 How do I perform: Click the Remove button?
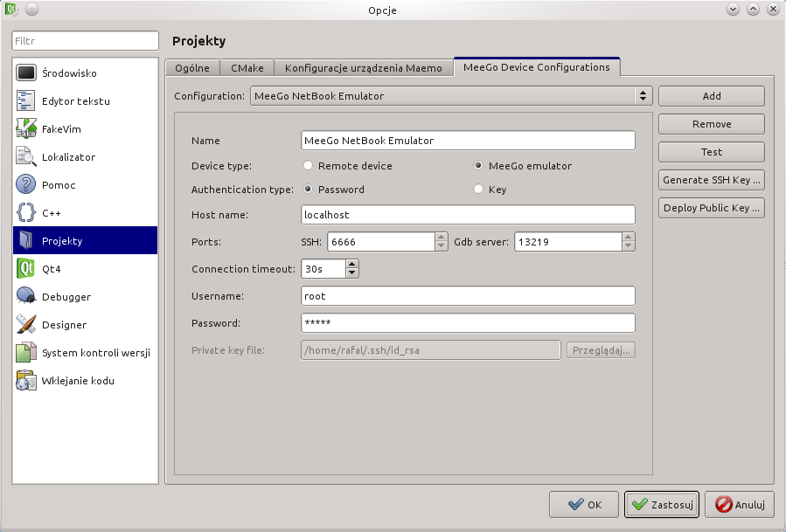pos(712,124)
